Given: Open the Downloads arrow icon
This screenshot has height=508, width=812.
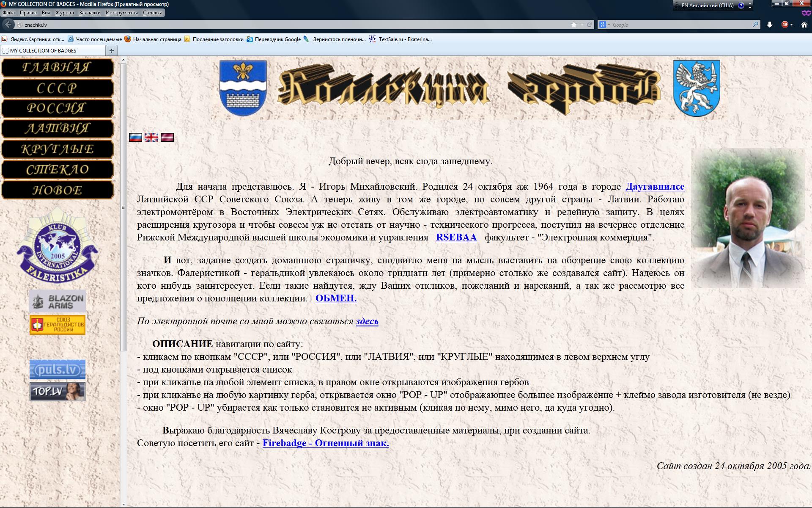Looking at the screenshot, I should (x=770, y=25).
